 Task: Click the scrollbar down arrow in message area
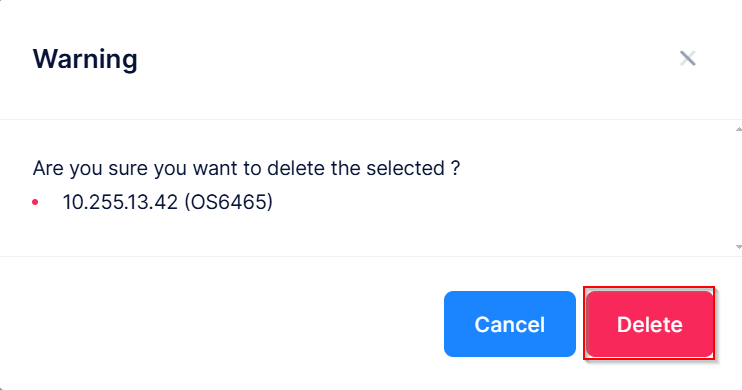click(739, 247)
